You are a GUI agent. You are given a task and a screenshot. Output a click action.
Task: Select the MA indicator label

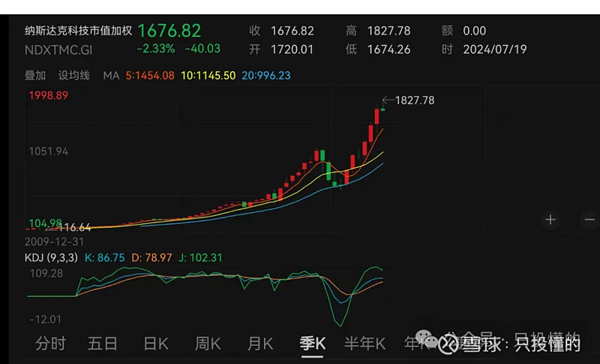pos(111,76)
